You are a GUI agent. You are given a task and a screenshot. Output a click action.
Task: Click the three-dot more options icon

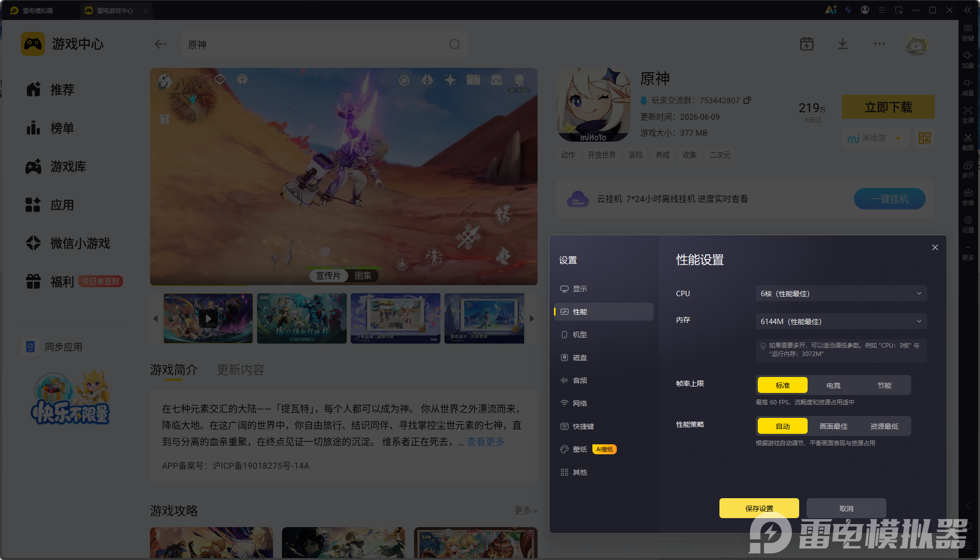click(879, 44)
